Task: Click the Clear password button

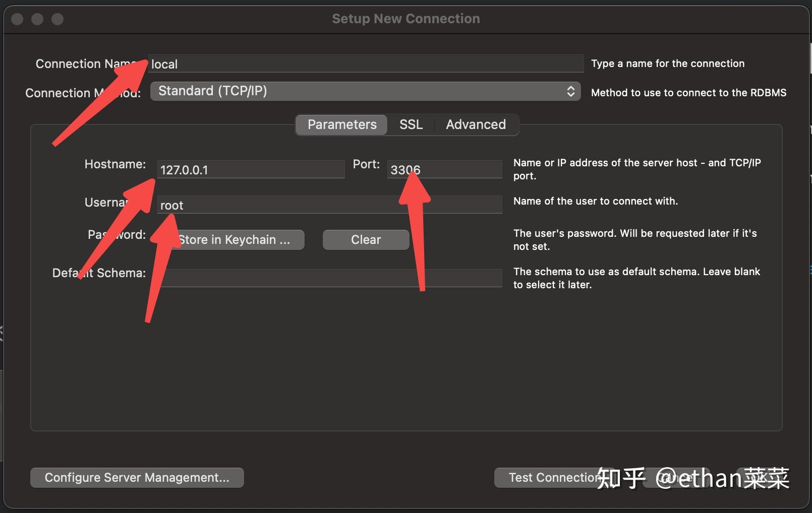Action: [x=366, y=240]
